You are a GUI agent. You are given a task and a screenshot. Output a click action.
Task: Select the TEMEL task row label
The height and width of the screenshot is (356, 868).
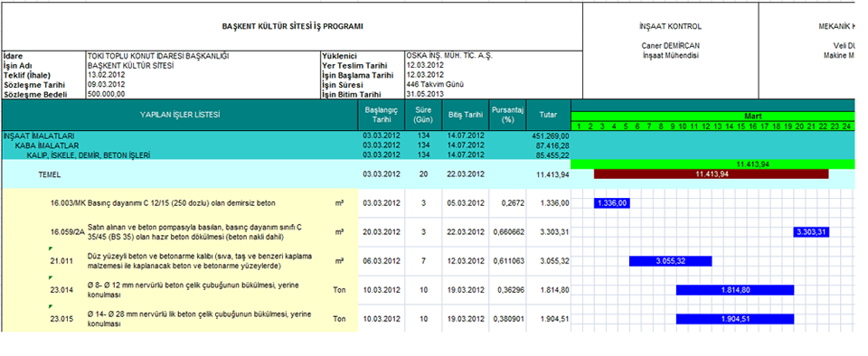click(x=50, y=174)
